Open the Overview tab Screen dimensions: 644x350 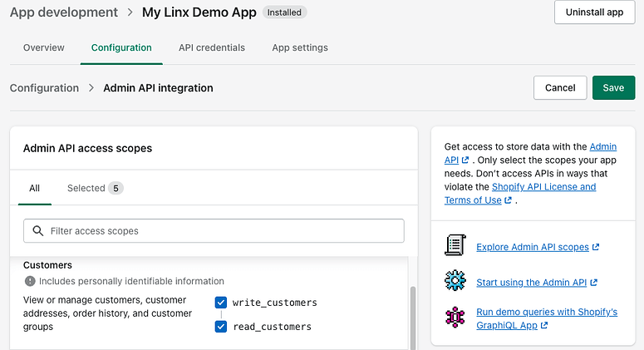(x=44, y=47)
